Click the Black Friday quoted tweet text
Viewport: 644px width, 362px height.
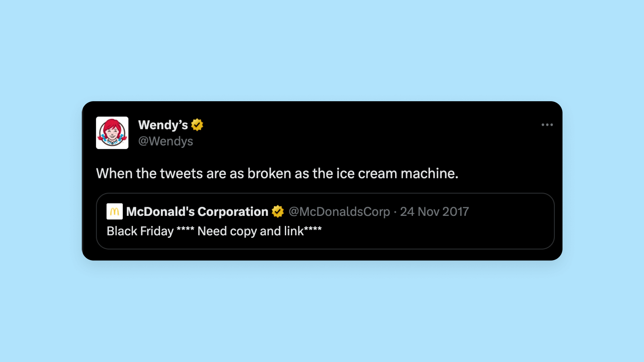point(214,231)
